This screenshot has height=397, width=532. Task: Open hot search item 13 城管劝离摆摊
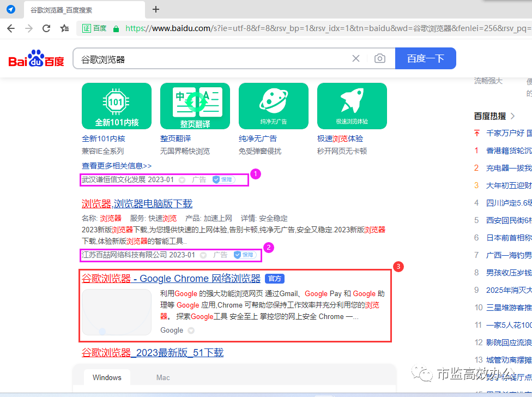click(509, 360)
